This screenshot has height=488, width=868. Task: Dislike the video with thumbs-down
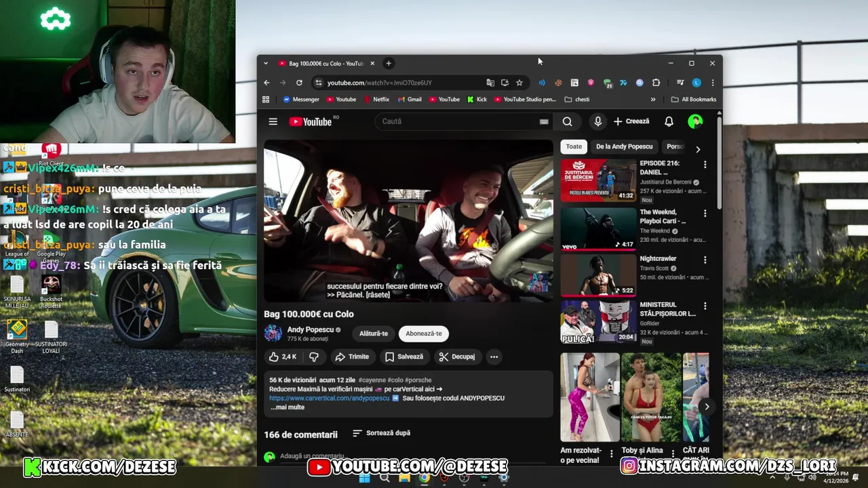click(x=314, y=357)
